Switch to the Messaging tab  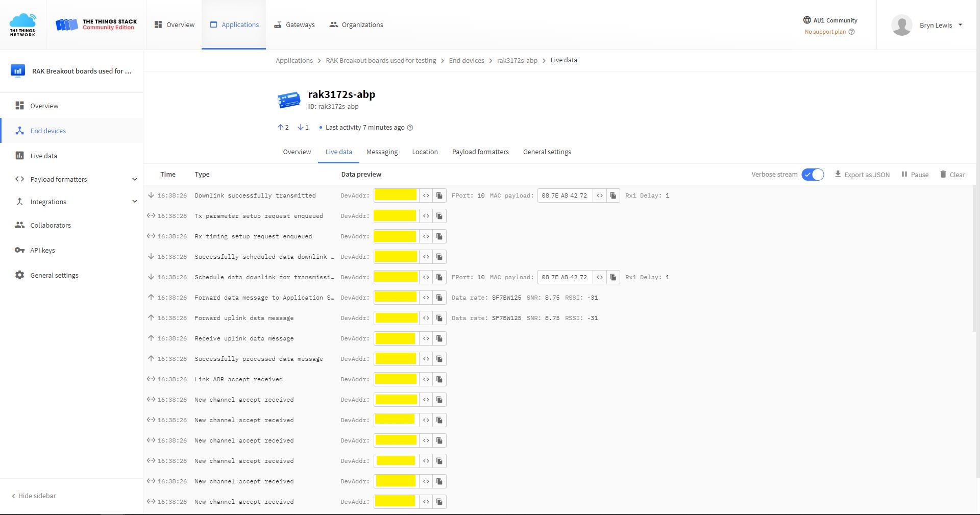[382, 152]
